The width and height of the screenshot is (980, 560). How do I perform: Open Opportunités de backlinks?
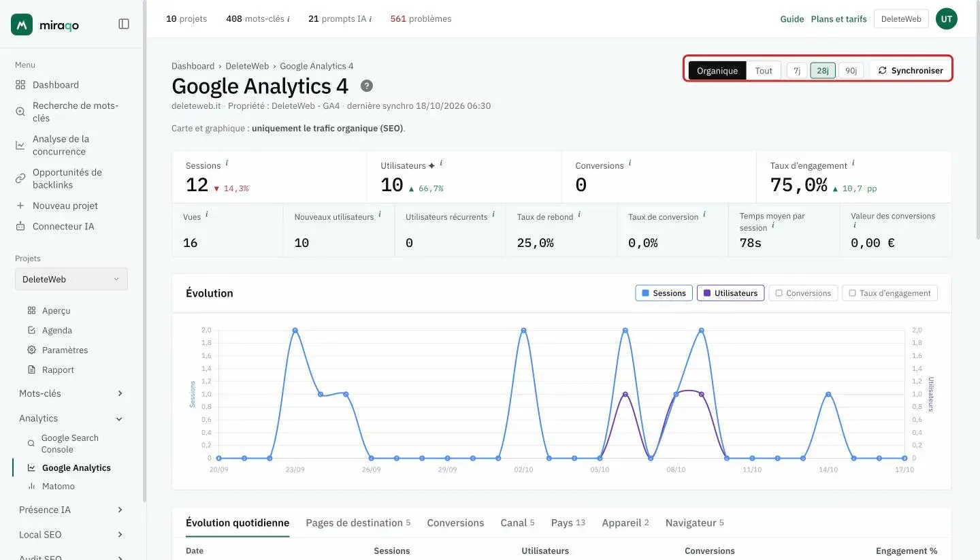coord(68,178)
